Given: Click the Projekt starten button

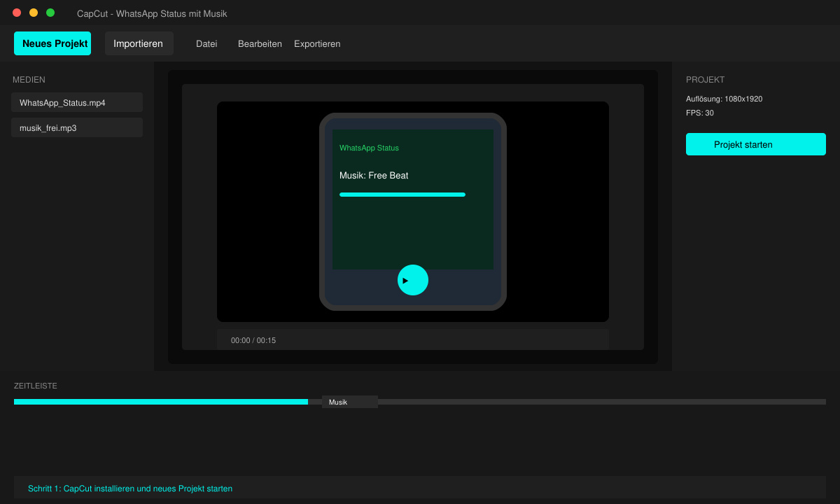Looking at the screenshot, I should (756, 144).
